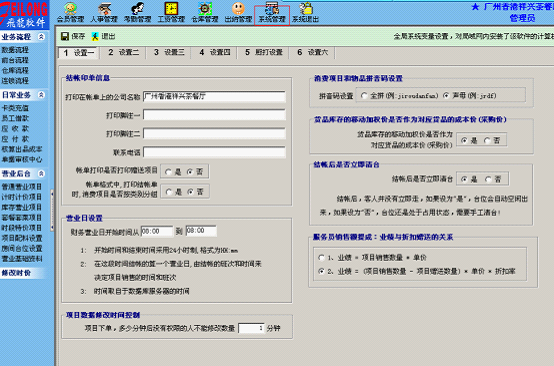Open 计时计价项目 in sidebar
The image size is (554, 366).
pos(22,197)
